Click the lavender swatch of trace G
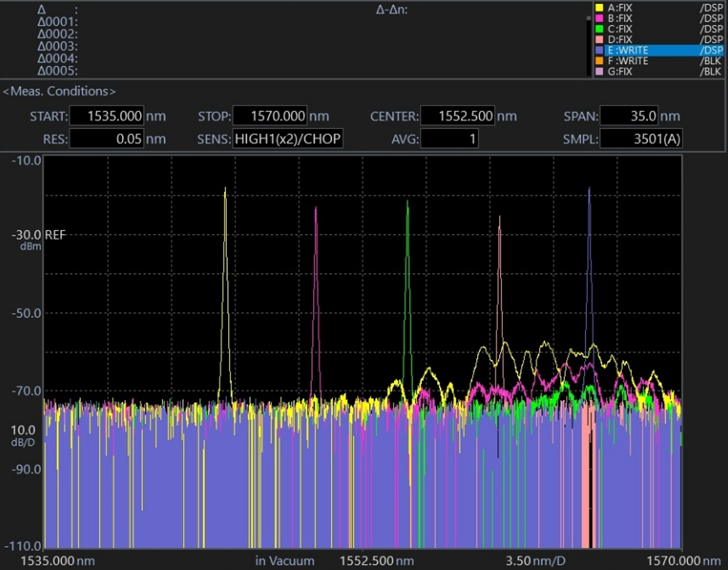The height and width of the screenshot is (570, 728). (x=599, y=72)
